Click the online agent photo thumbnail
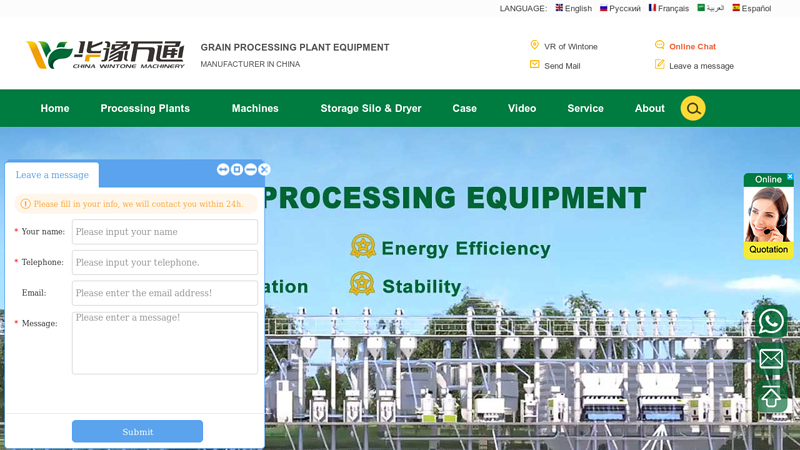This screenshot has width=800, height=450. pyautogui.click(x=768, y=214)
